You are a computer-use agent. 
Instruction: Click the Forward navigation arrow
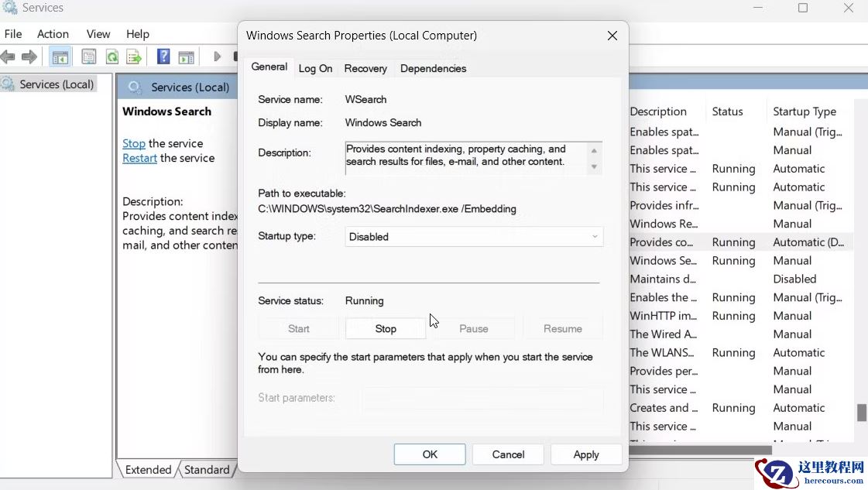(29, 56)
